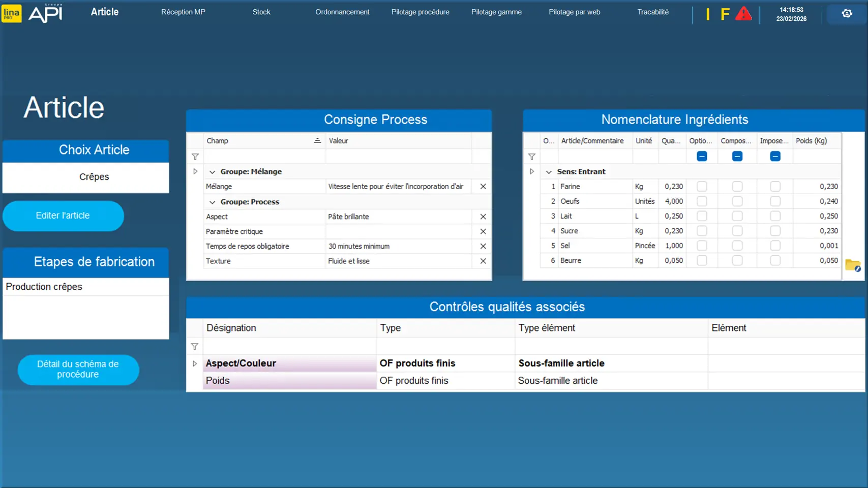Open settings via the top-right gear icon

coord(847,14)
